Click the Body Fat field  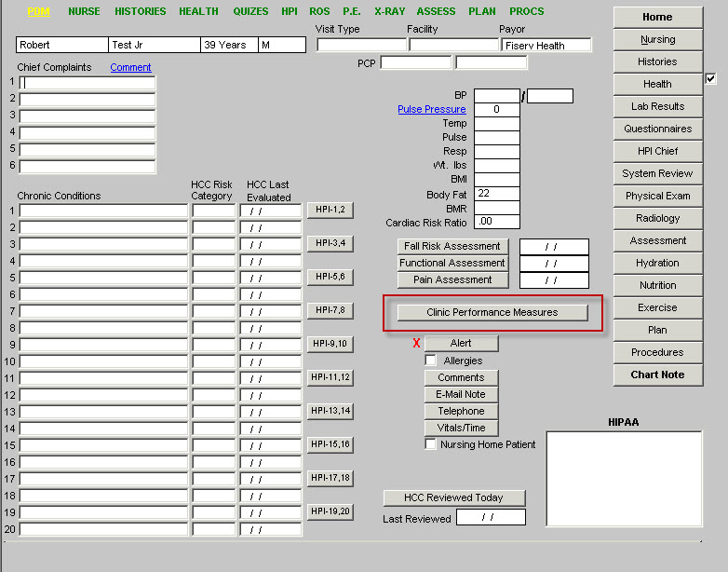point(497,193)
